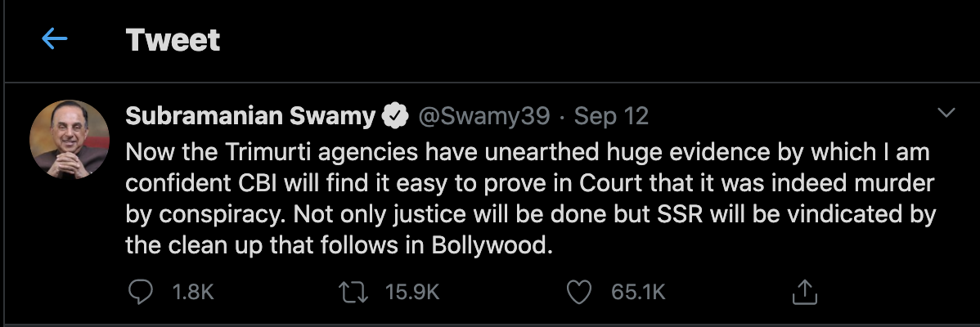Like the tweet with the heart icon

(579, 291)
